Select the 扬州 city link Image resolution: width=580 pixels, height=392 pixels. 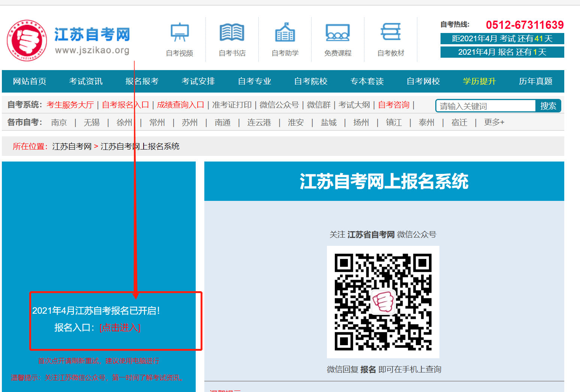point(361,123)
